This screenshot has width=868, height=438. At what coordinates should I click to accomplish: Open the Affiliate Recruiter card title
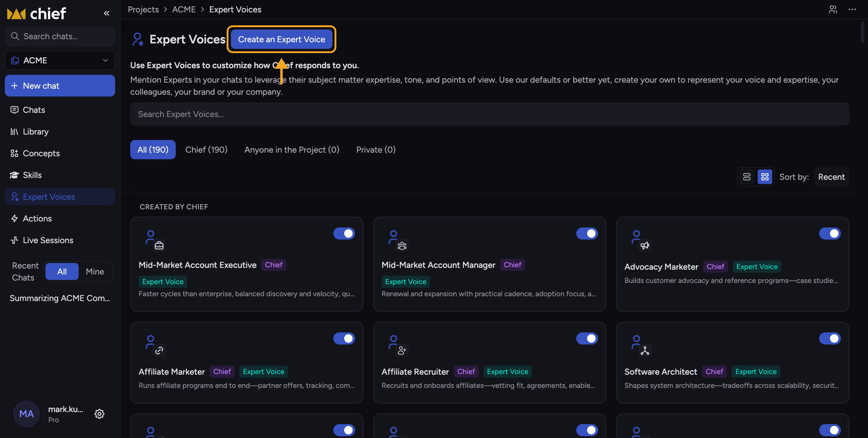415,372
